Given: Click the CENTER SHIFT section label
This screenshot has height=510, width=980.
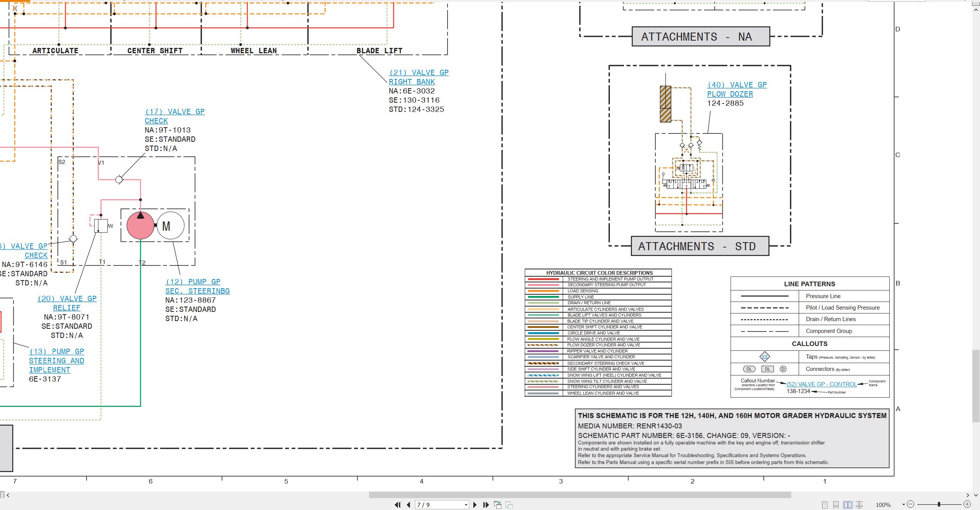Looking at the screenshot, I should click(x=155, y=51).
